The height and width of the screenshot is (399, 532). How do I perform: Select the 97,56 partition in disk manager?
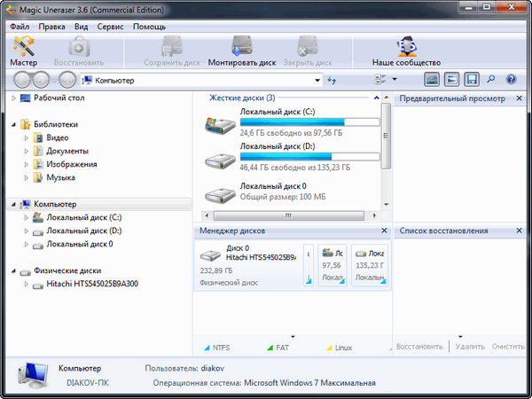pos(332,265)
